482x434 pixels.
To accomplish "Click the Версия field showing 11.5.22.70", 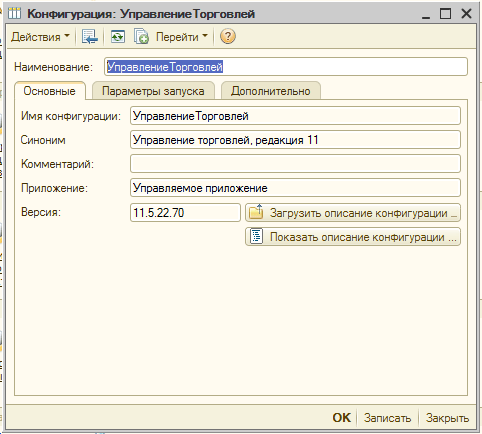I will (x=185, y=213).
